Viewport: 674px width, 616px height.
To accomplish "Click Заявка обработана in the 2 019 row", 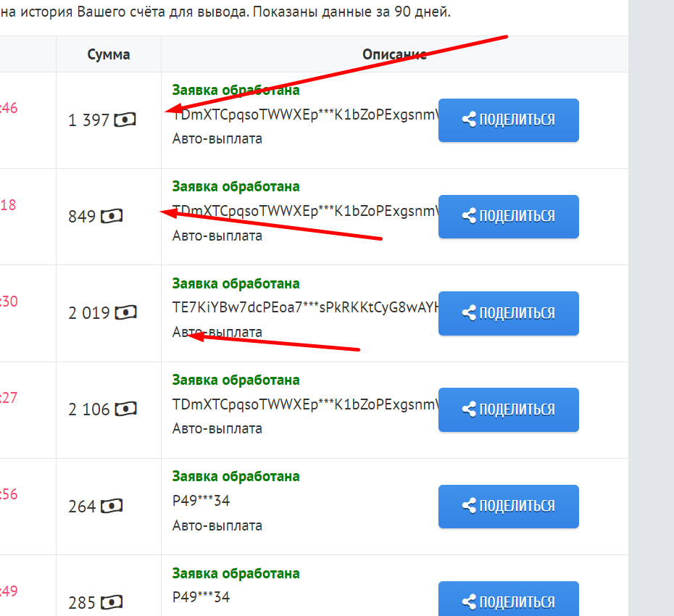I will click(x=236, y=283).
